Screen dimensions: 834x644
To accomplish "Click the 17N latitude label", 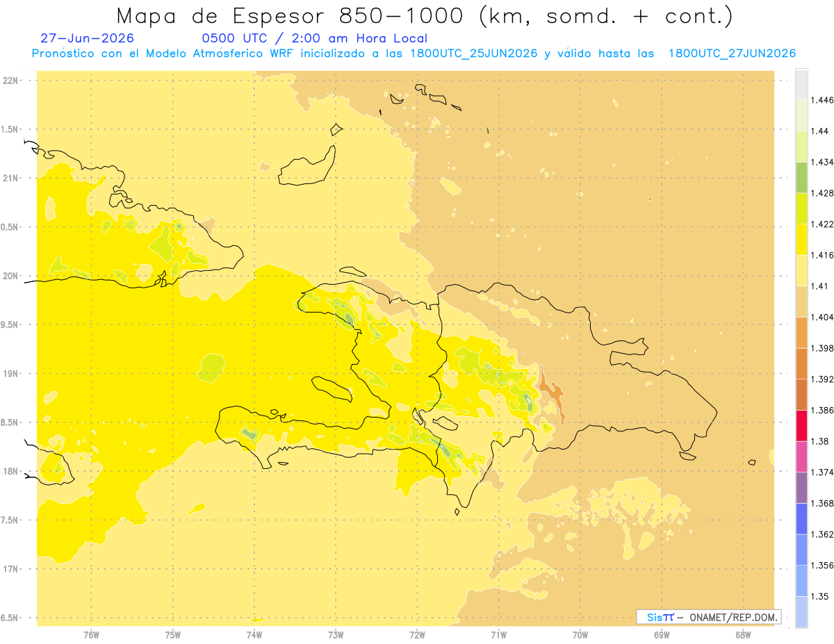I will point(10,570).
